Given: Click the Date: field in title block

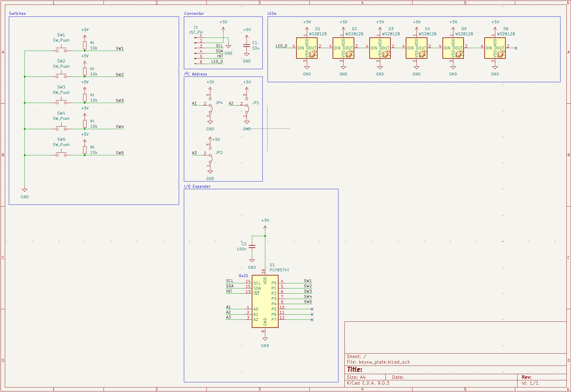Looking at the screenshot, I should 398,377.
